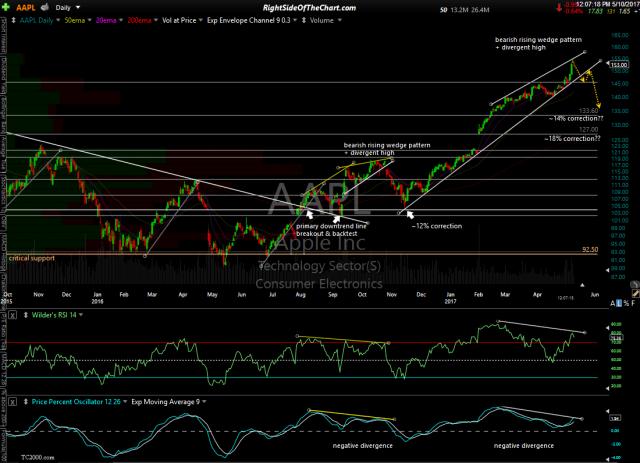Screen dimensions: 640x463
Task: Select the ~18% correction?? annotation
Action: (572, 138)
